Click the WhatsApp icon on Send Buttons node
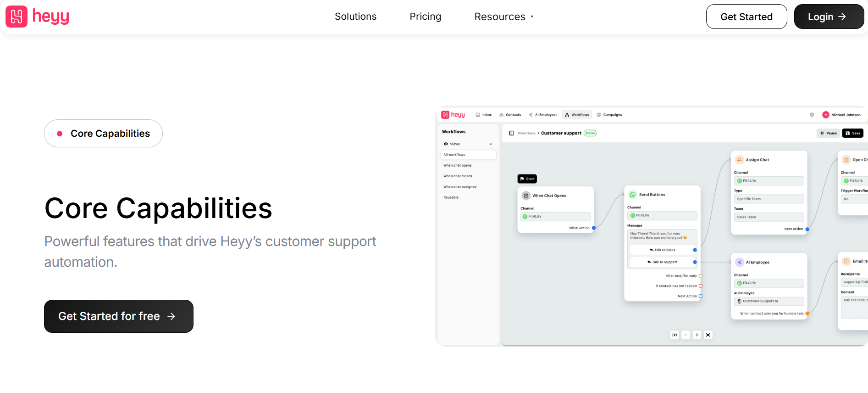868x393 pixels. pyautogui.click(x=633, y=195)
